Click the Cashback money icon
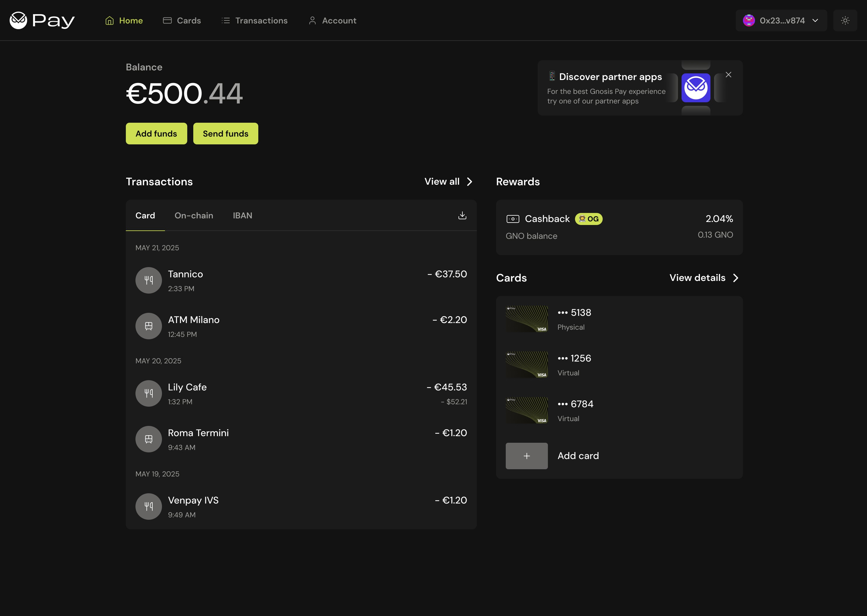The height and width of the screenshot is (616, 867). pos(512,219)
